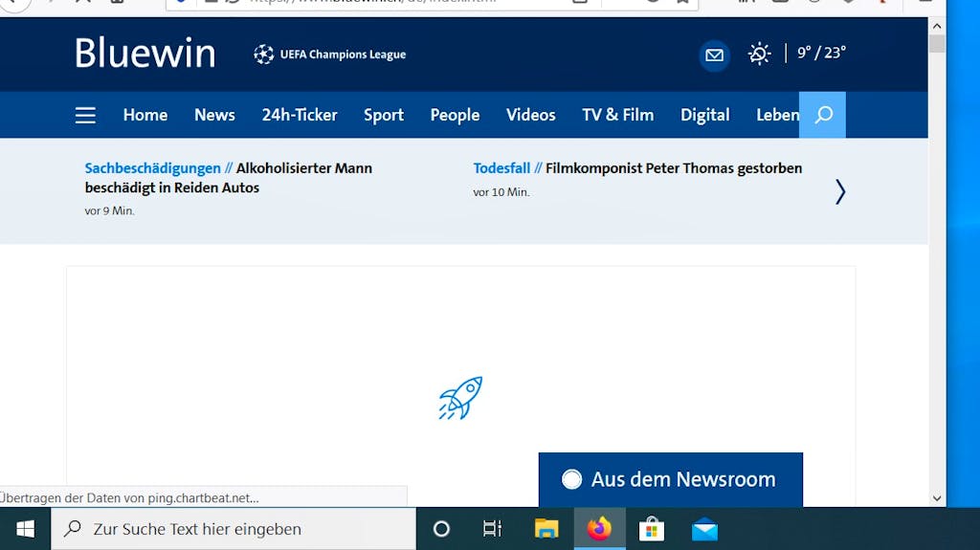This screenshot has width=980, height=550.
Task: Open the Videos section
Action: tap(530, 115)
